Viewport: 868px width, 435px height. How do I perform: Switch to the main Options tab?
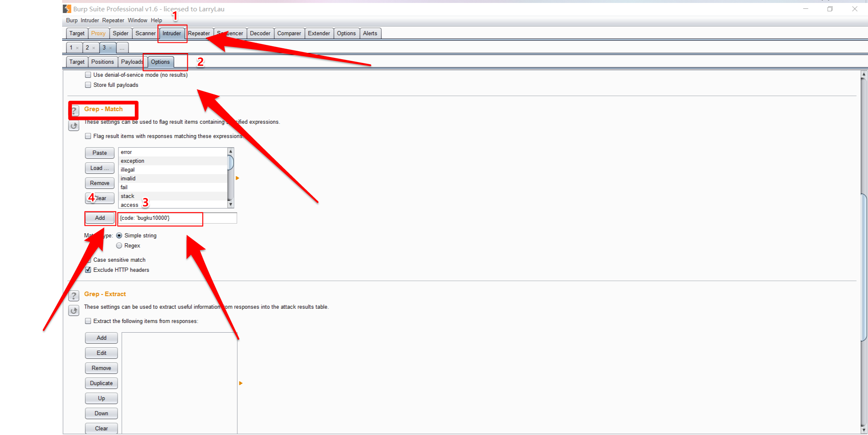346,34
